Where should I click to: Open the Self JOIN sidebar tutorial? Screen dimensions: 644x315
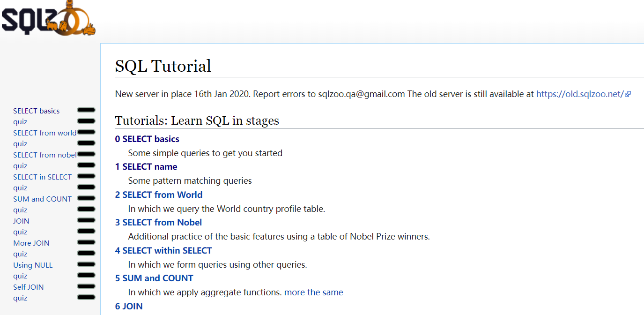coord(29,287)
